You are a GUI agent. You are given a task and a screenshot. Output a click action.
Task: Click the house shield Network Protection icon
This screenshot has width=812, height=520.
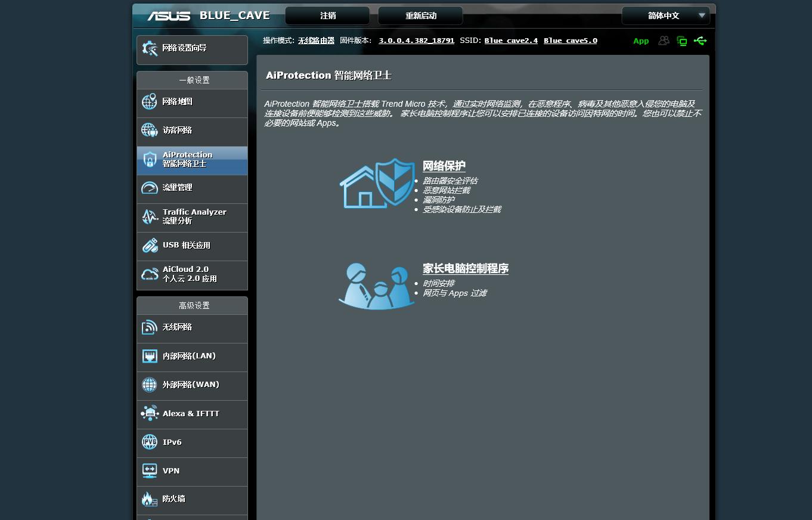tap(377, 184)
